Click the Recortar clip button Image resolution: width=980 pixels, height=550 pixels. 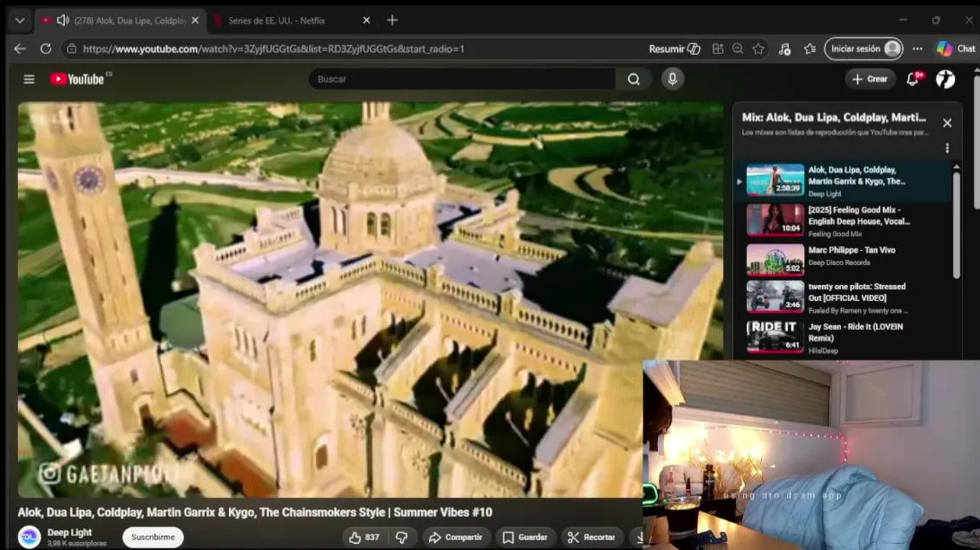[x=592, y=537]
